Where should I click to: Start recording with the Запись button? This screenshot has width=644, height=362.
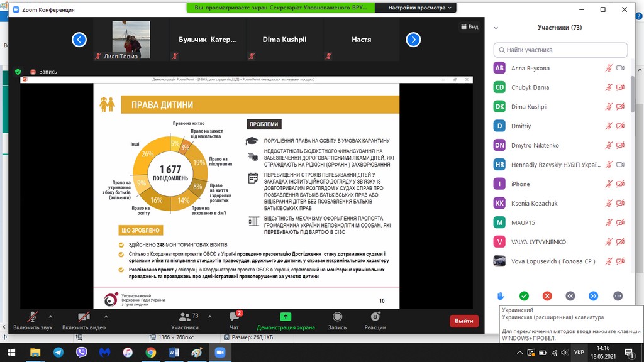(337, 321)
